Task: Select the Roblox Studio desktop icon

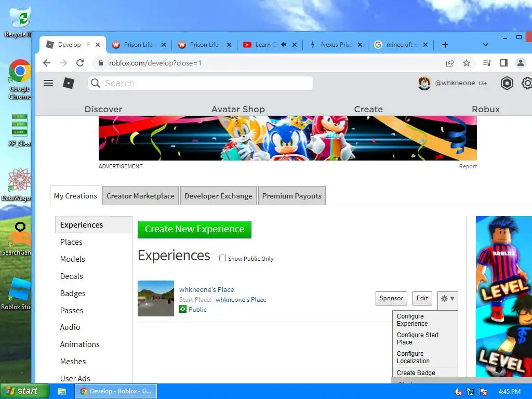Action: tap(17, 294)
